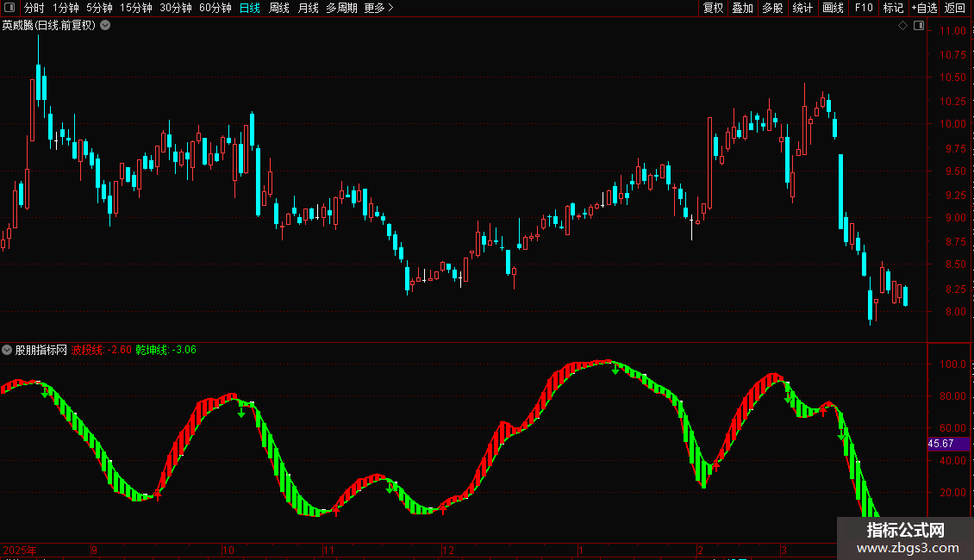Click the 9.00 price axis label
The width and height of the screenshot is (974, 560).
click(956, 217)
